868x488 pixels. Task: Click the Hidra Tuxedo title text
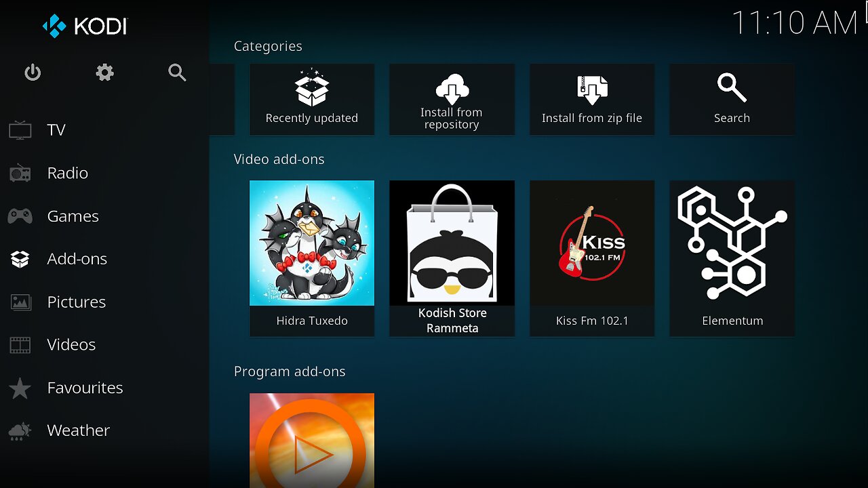point(312,321)
